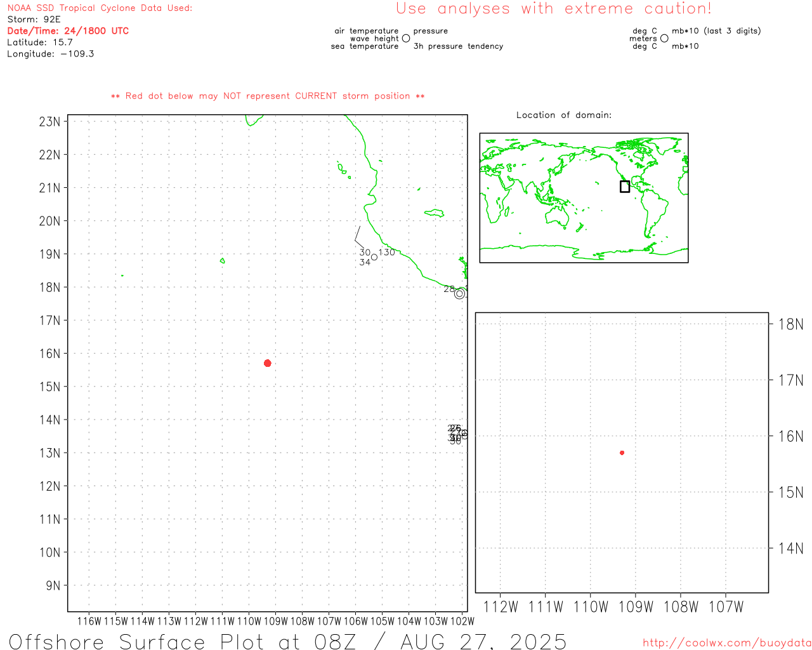The width and height of the screenshot is (812, 650).
Task: Click the Longitude: -109.3 value
Action: pos(51,54)
